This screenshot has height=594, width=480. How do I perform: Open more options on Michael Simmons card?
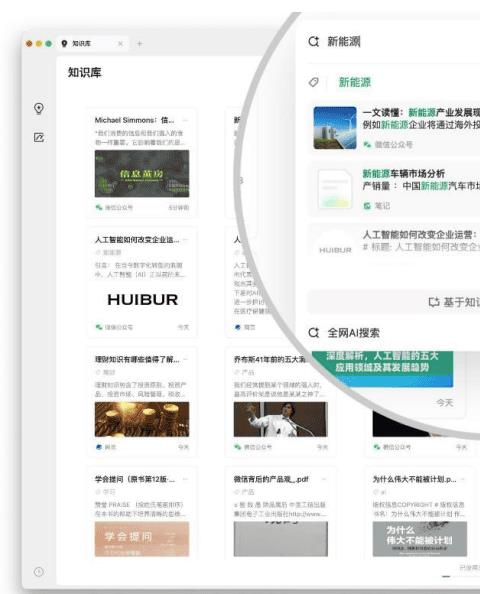click(x=185, y=120)
